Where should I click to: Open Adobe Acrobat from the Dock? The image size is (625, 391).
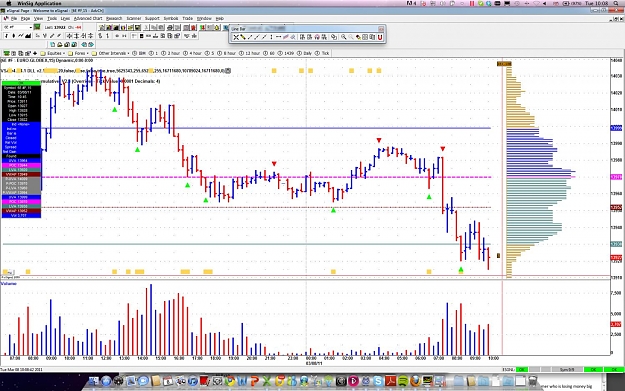click(391, 381)
